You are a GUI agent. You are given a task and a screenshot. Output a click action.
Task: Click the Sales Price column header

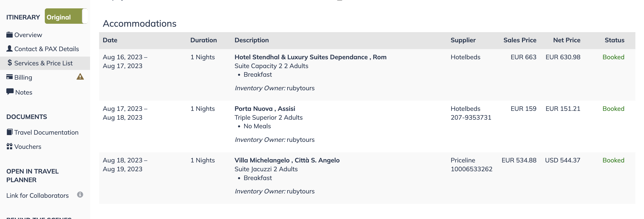[x=520, y=40]
